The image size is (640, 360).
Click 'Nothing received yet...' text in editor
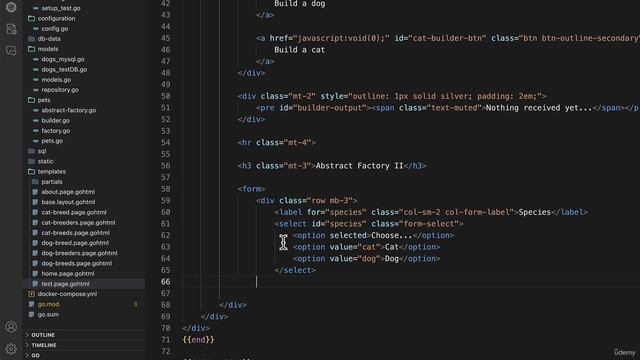point(539,108)
